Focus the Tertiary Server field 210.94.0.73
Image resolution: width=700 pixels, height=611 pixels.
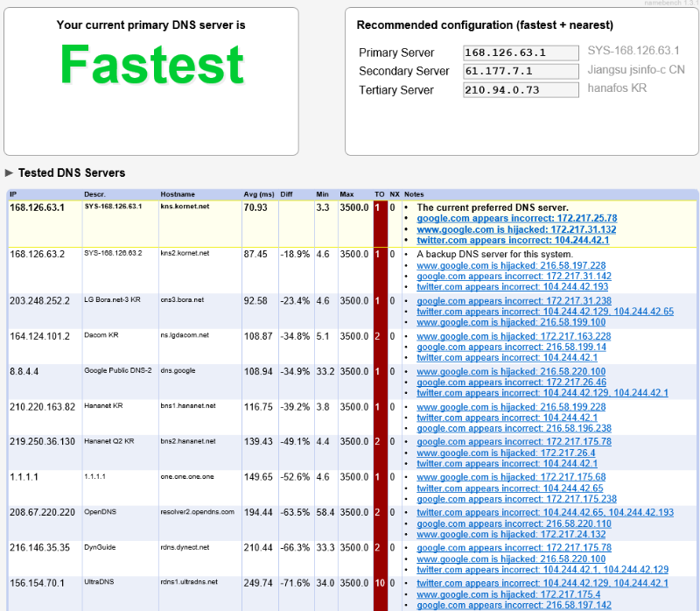(520, 90)
